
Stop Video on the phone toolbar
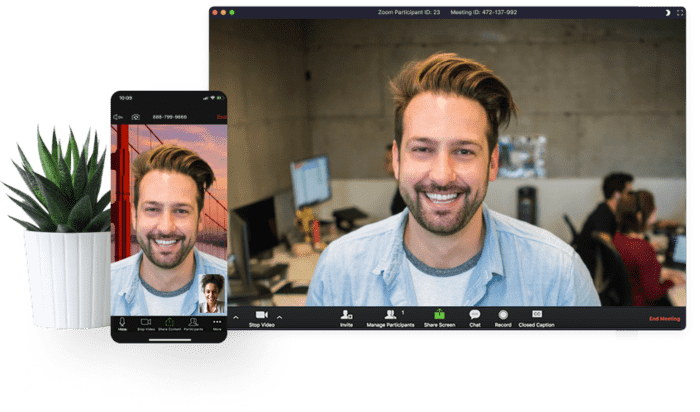pos(146,324)
